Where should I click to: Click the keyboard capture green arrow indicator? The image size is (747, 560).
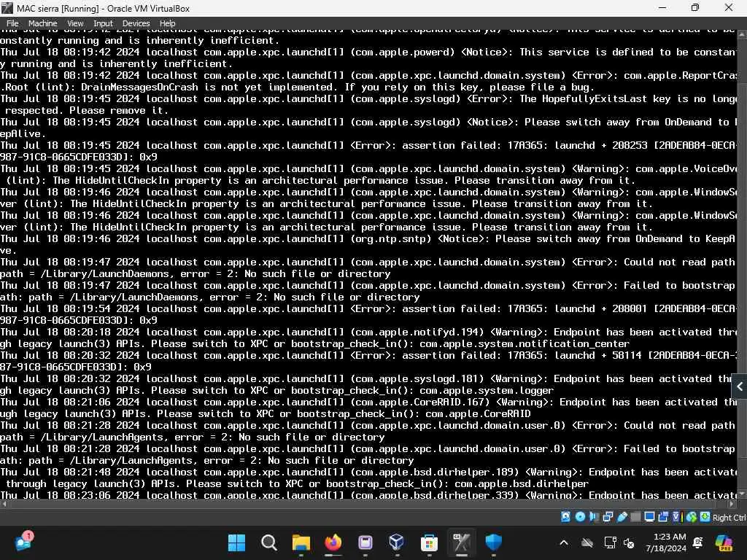[705, 517]
